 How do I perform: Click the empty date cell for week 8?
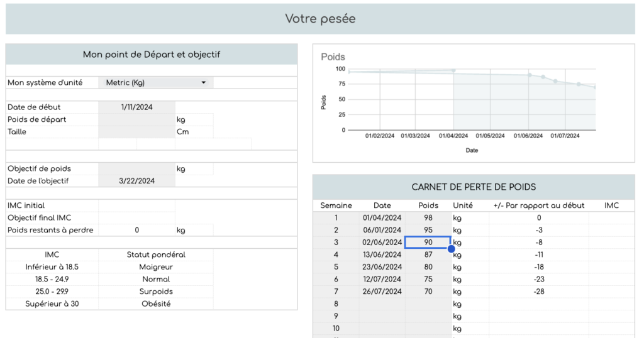pyautogui.click(x=382, y=303)
